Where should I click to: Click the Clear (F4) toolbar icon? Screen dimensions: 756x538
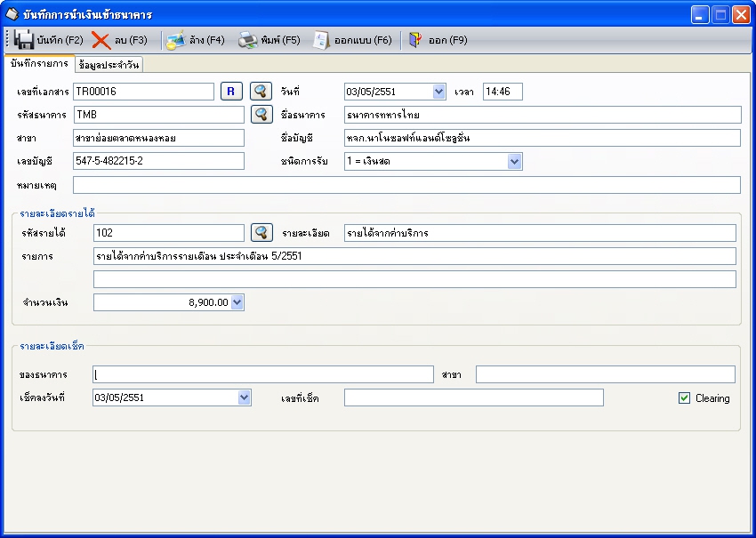(176, 40)
